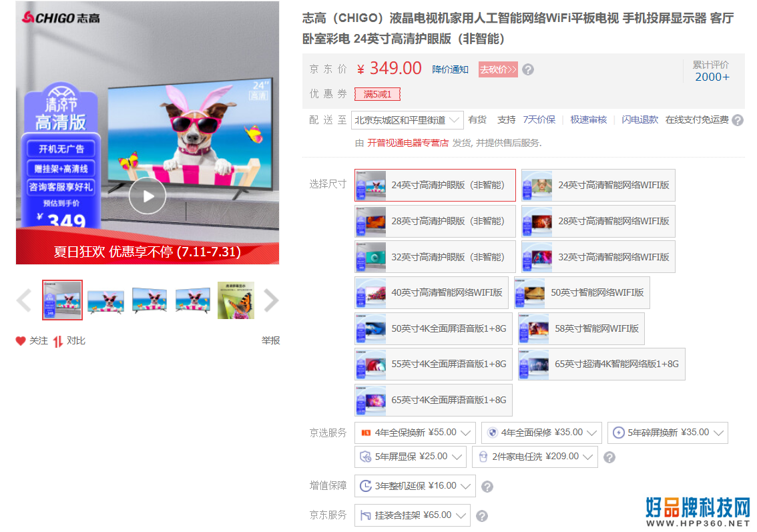Screen dimensions: 757x532
Task: Select first thumbnail with red border
Action: [x=62, y=300]
